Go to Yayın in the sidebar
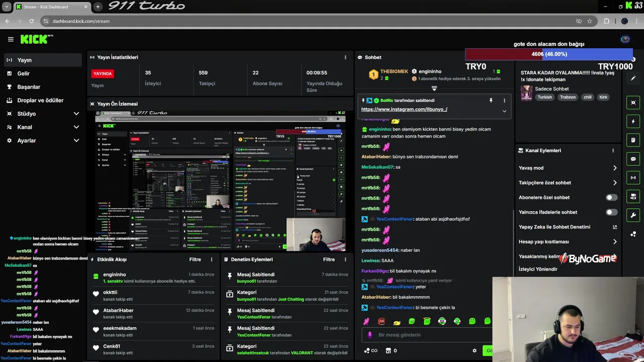644x362 pixels. click(42, 60)
